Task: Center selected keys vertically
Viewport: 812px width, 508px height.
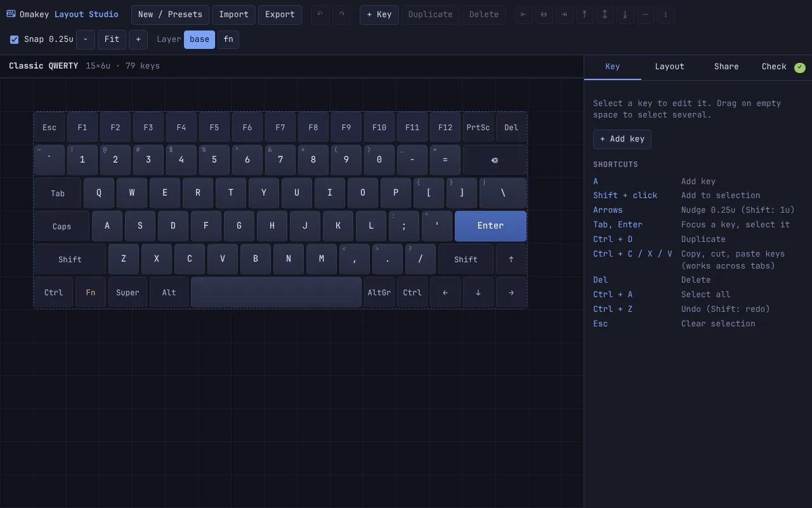Action: 605,15
